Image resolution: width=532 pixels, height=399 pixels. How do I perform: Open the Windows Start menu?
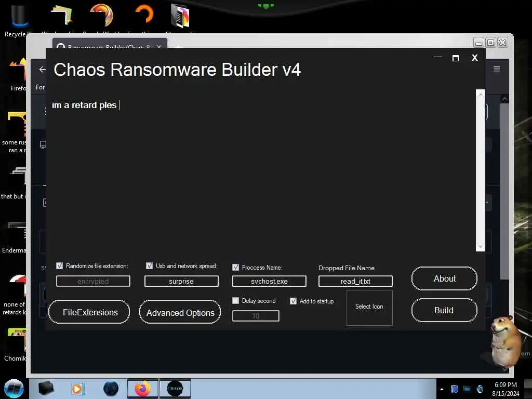(x=14, y=389)
